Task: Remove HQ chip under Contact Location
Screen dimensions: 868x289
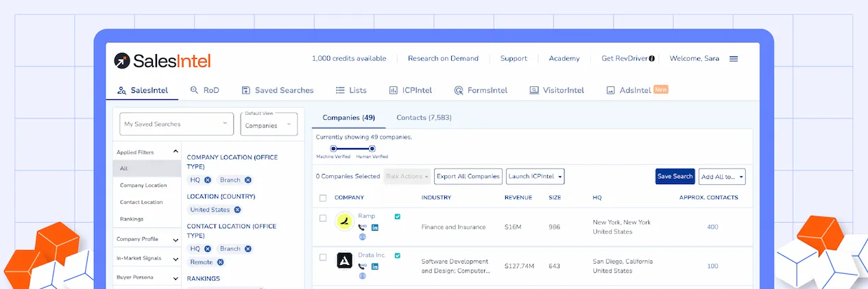Action: (207, 249)
